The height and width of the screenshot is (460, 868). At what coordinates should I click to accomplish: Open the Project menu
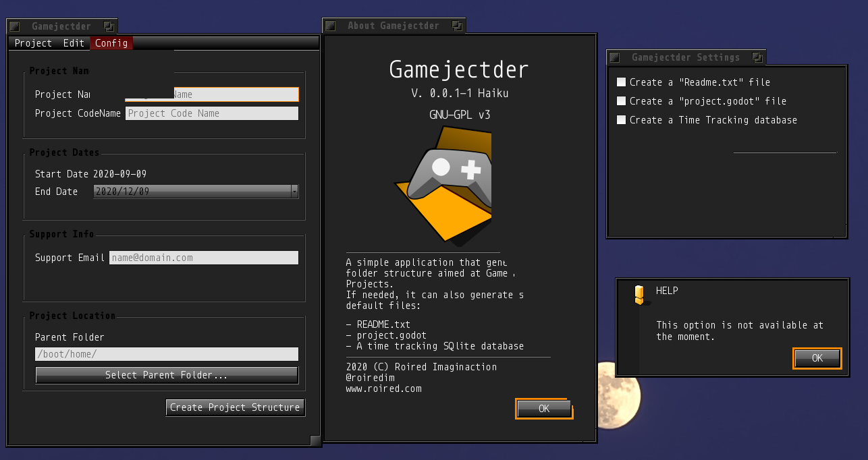33,43
